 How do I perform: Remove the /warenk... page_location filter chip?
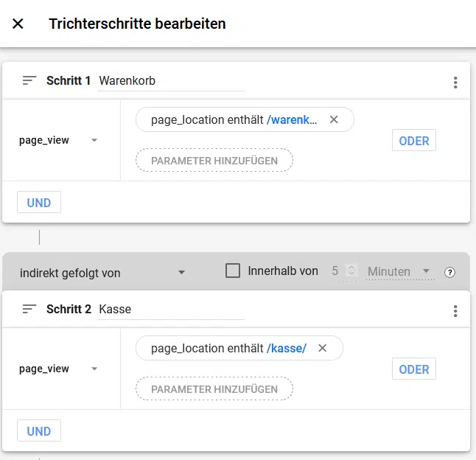tap(334, 119)
